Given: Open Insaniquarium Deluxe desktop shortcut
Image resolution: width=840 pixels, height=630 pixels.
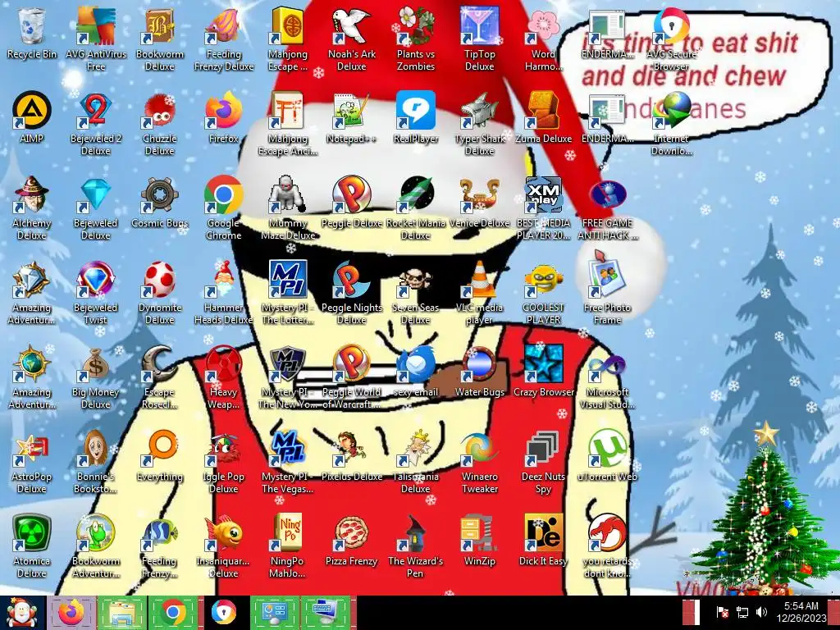Looking at the screenshot, I should [x=223, y=546].
